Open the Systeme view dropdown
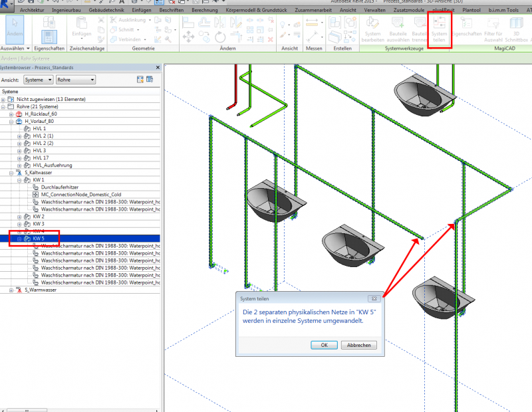The height and width of the screenshot is (412, 532). point(38,80)
